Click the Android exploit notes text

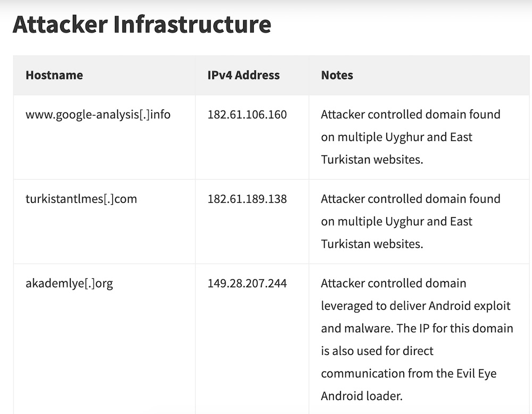(417, 340)
